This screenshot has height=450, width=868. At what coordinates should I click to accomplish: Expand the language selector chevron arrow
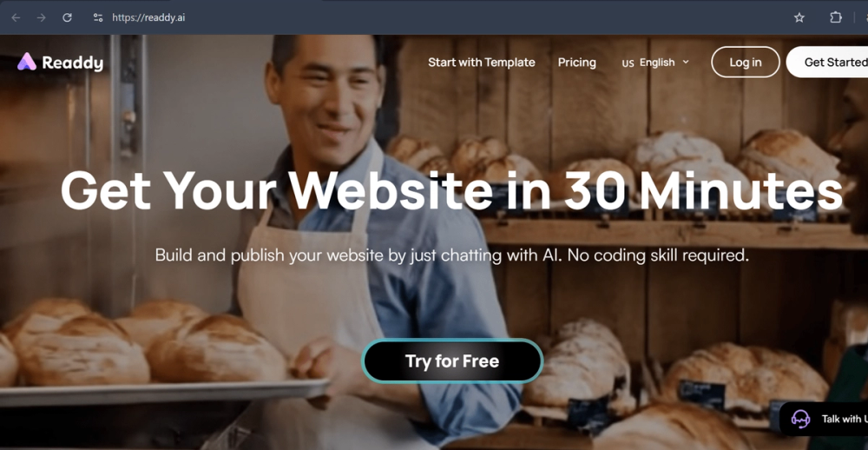pos(686,62)
